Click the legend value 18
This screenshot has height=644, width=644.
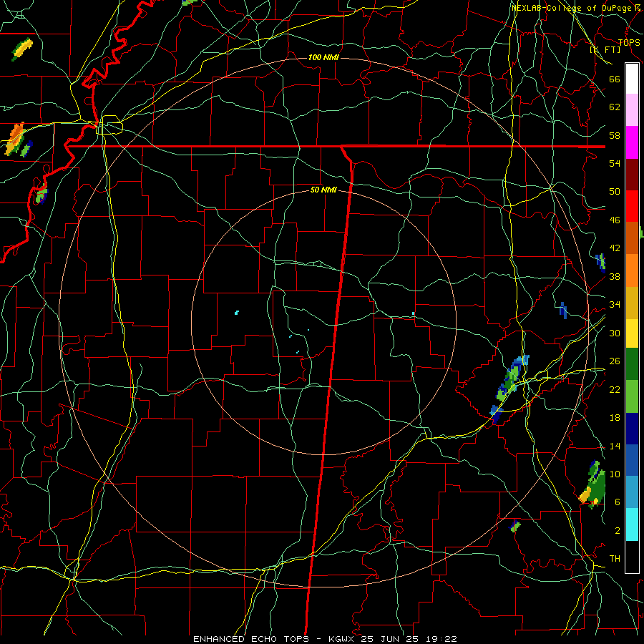tap(615, 418)
